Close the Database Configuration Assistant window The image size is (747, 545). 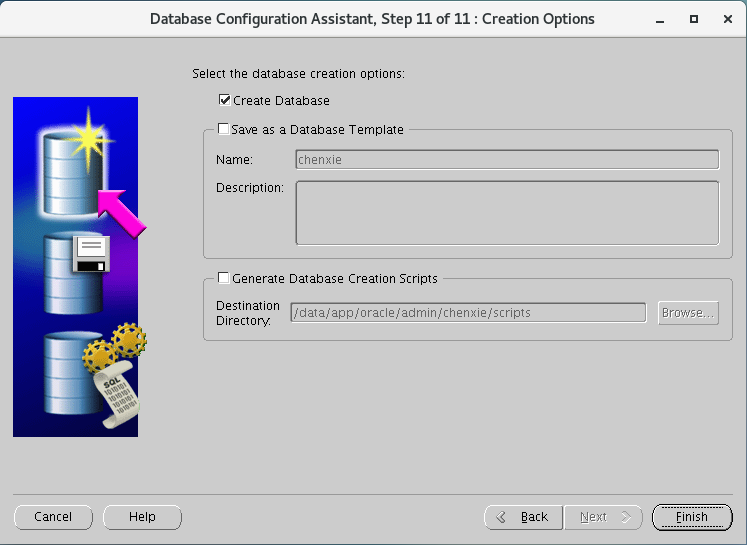(x=727, y=19)
